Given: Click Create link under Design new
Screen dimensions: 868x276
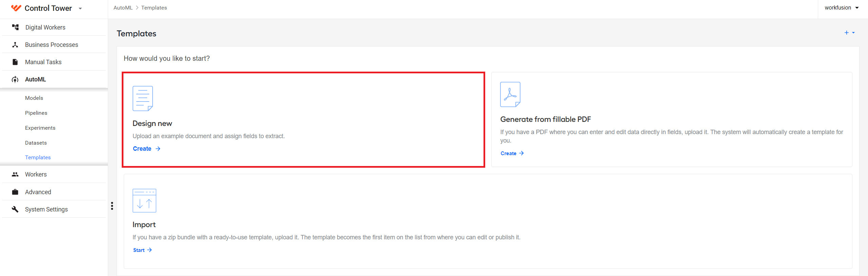Looking at the screenshot, I should click(146, 149).
